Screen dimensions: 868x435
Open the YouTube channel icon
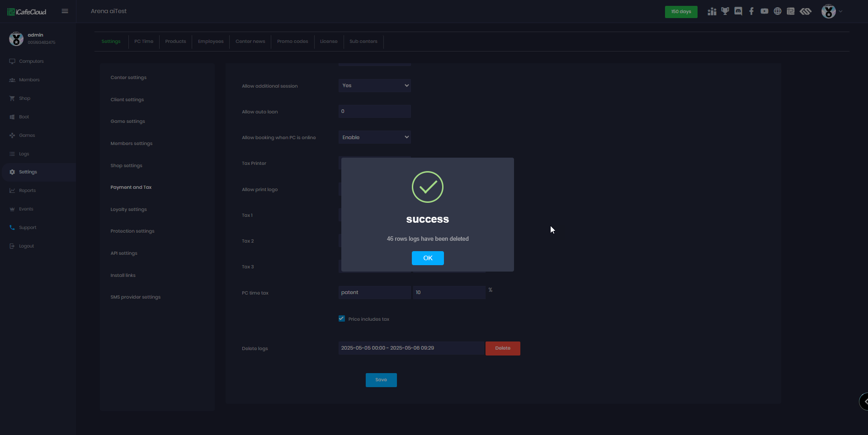[764, 11]
